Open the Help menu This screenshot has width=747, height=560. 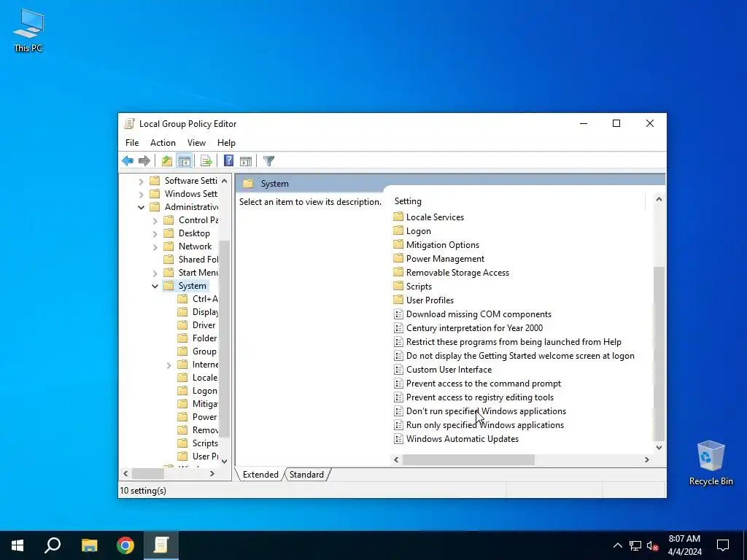(226, 143)
